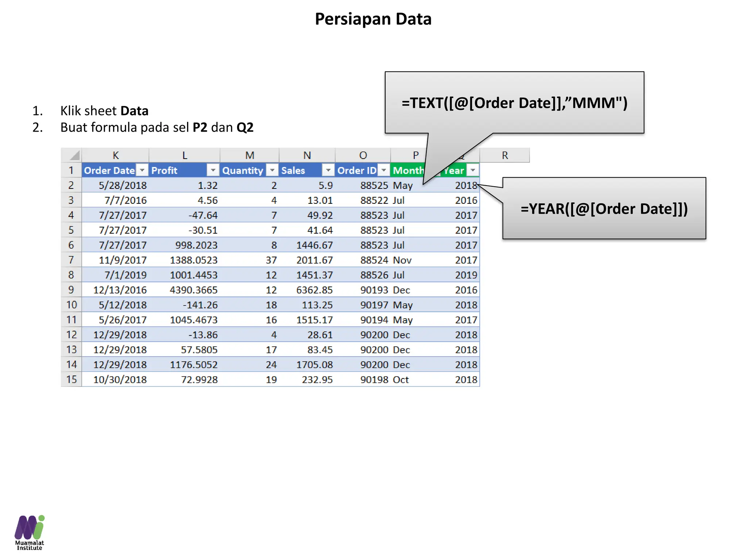Open the Profit column filter dropdown
Image resolution: width=747 pixels, height=560 pixels.
213,170
